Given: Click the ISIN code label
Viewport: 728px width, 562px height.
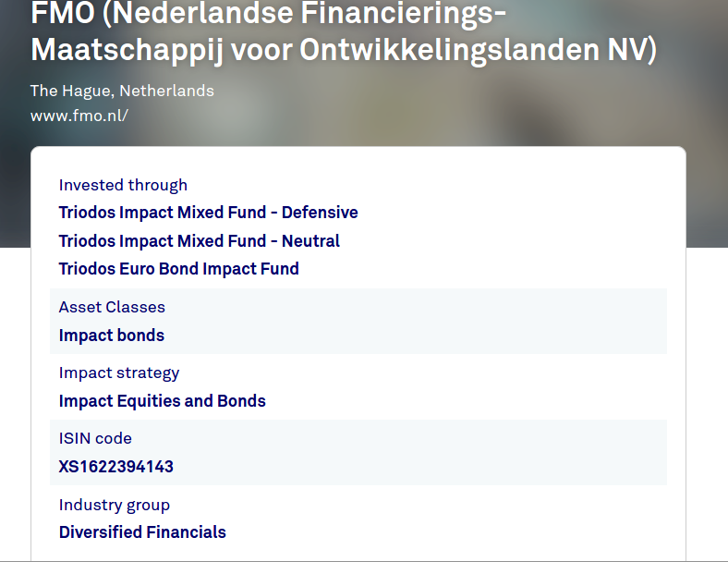Looking at the screenshot, I should pyautogui.click(x=95, y=438).
